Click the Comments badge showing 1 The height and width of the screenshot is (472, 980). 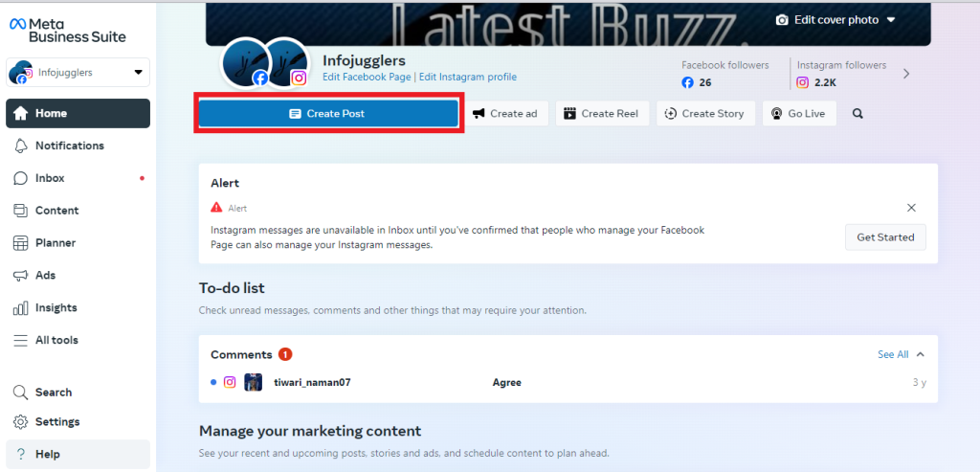click(x=285, y=354)
